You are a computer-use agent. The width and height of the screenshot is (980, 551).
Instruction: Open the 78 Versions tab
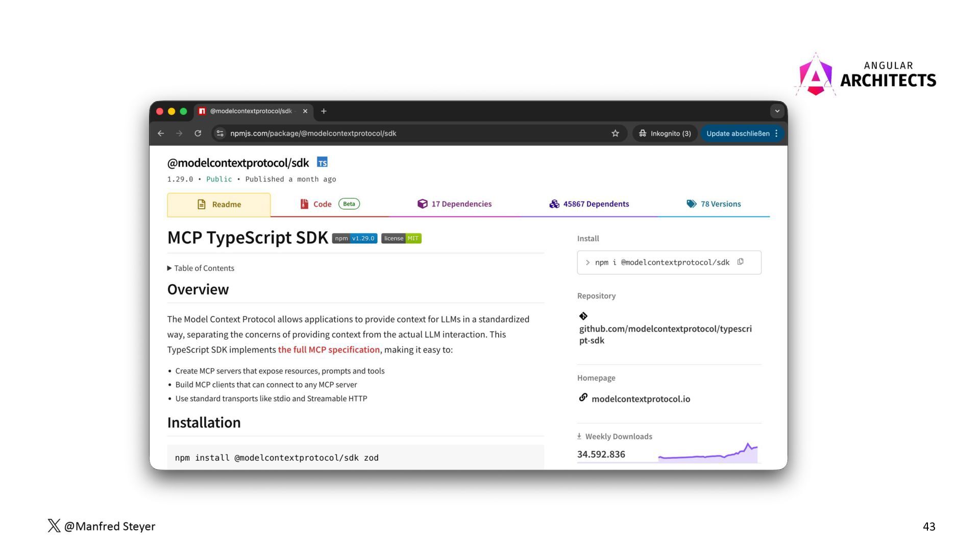[x=714, y=204]
